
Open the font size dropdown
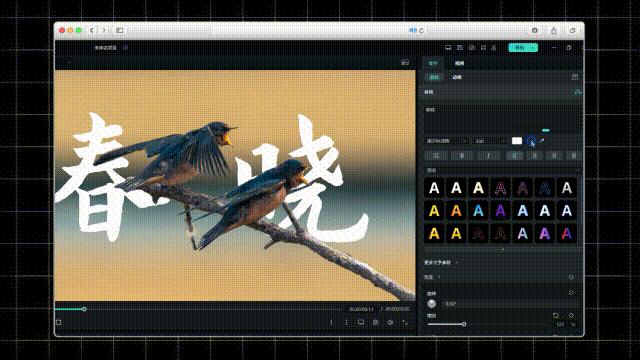tap(490, 141)
